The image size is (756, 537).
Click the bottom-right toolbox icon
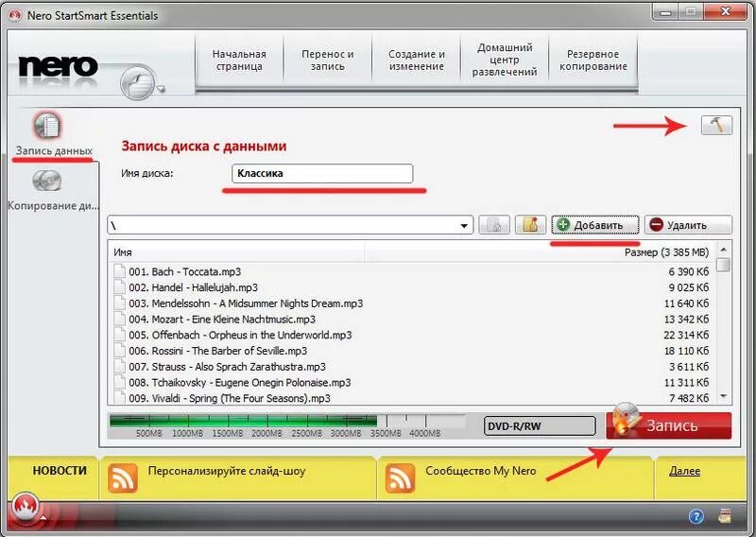[725, 516]
